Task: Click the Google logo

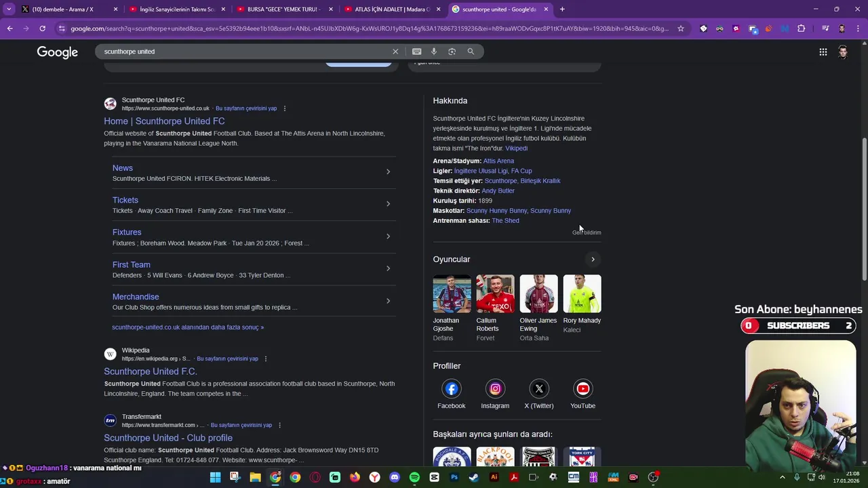Action: click(x=58, y=52)
